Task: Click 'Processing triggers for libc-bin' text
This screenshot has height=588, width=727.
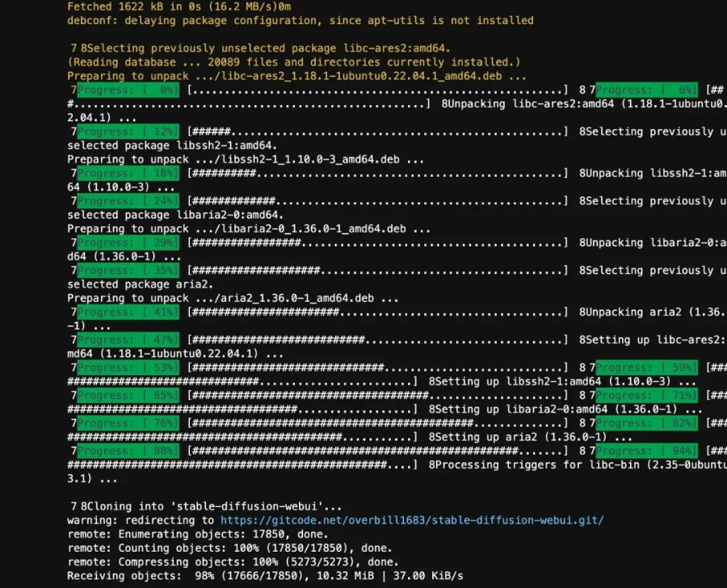Action: pos(537,464)
